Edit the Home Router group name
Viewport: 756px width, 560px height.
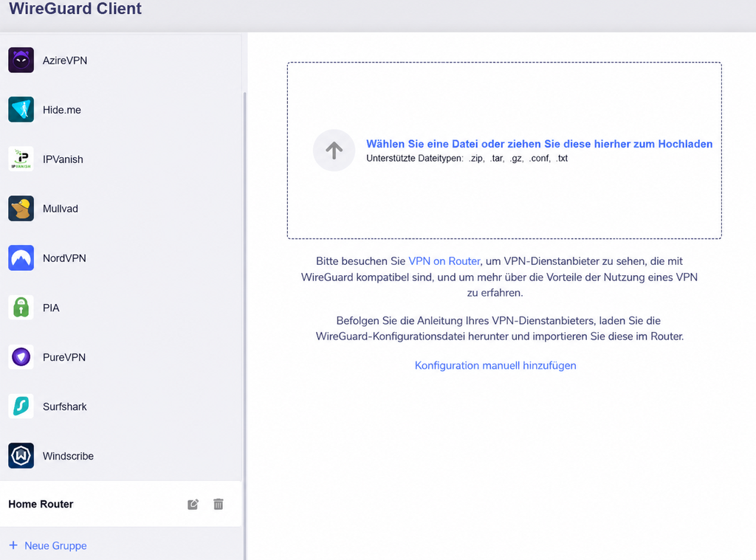tap(193, 504)
